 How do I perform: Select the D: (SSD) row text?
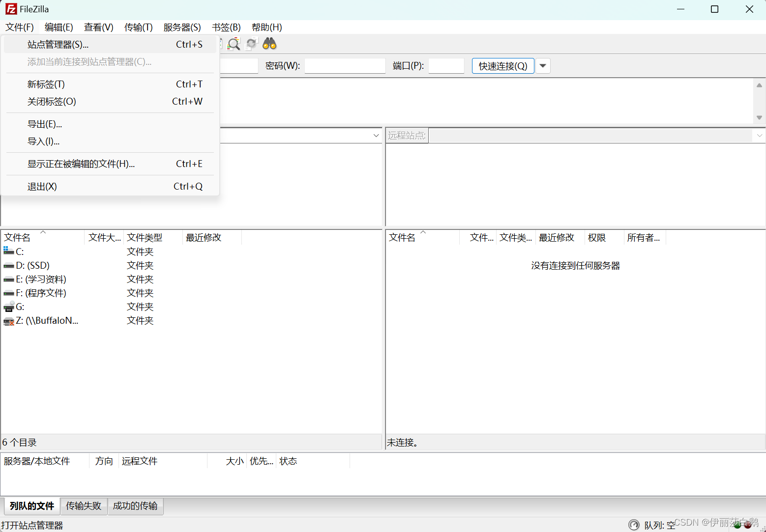[32, 265]
